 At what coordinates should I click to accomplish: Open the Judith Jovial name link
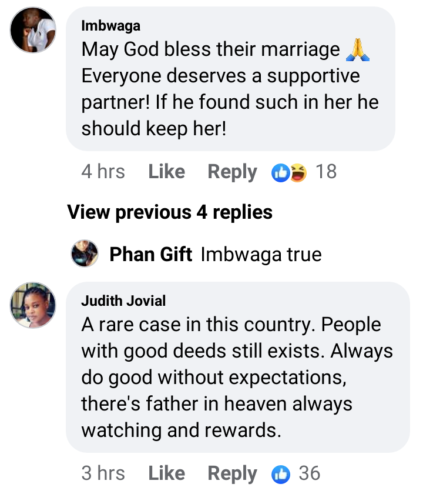[x=123, y=301]
